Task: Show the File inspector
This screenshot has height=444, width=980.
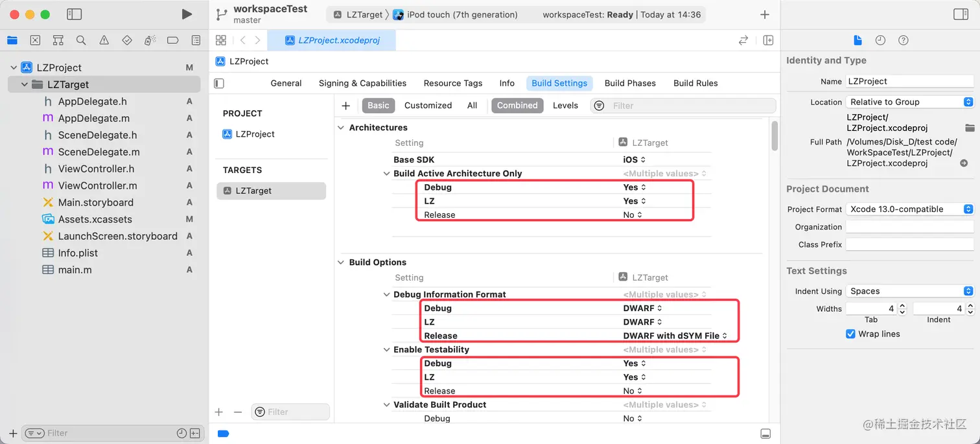Action: tap(857, 40)
